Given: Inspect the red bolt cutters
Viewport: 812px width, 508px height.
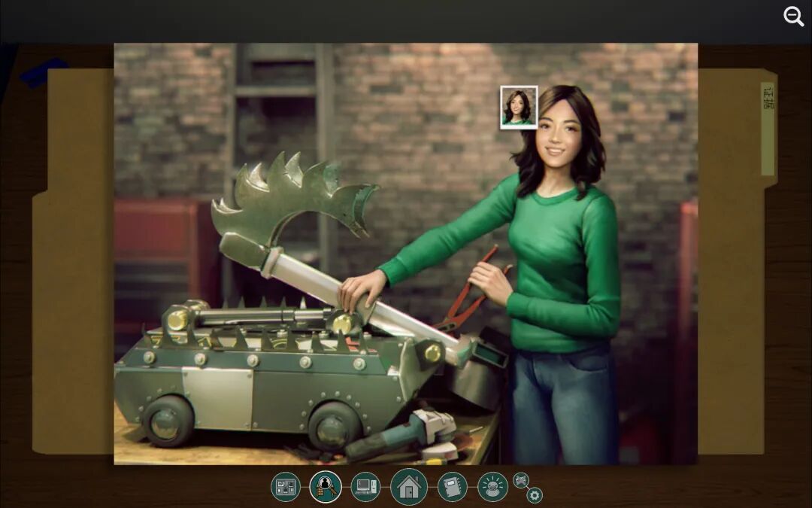Looking at the screenshot, I should (472, 291).
